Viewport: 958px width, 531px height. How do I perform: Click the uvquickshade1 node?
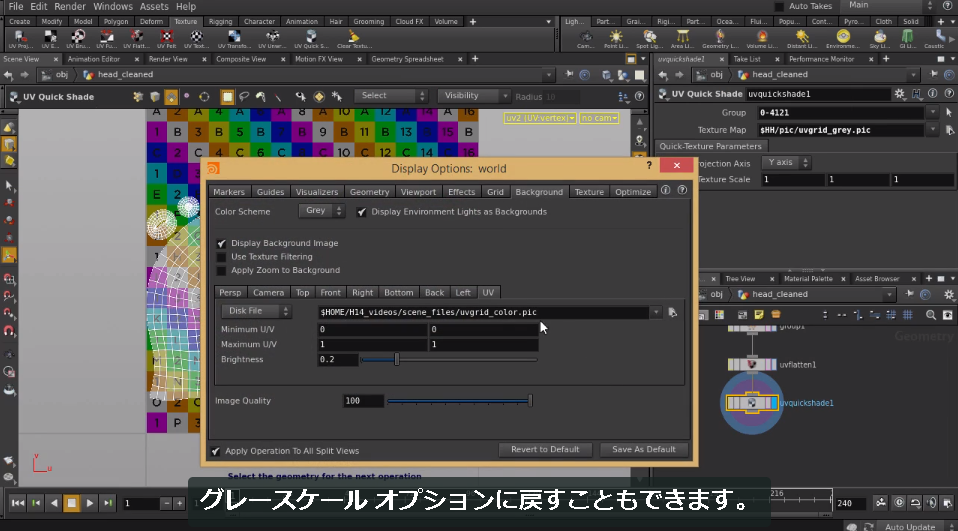(x=752, y=403)
